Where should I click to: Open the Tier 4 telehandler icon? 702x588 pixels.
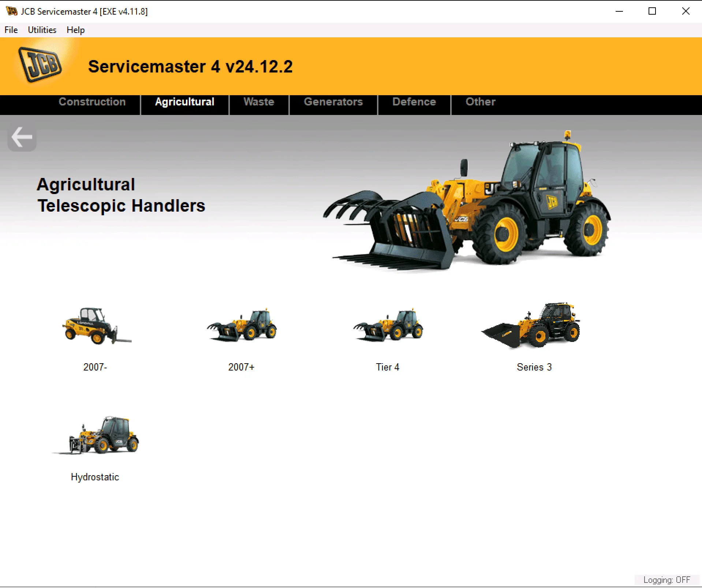click(388, 325)
